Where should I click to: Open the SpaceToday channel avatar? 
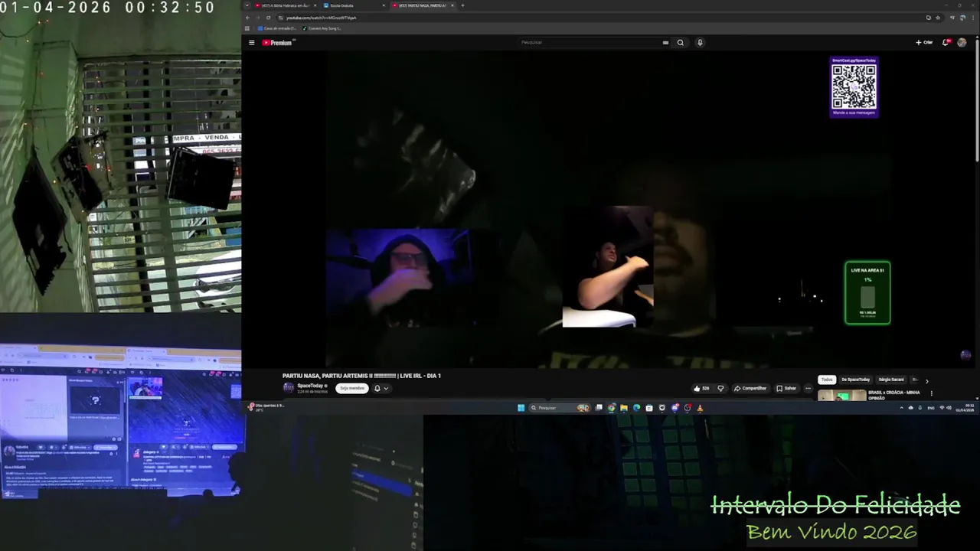288,387
